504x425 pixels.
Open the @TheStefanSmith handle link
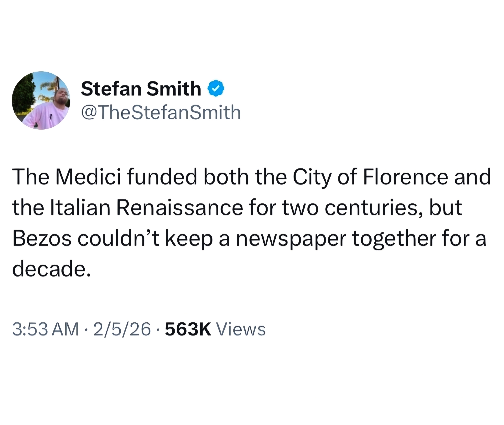pyautogui.click(x=161, y=112)
